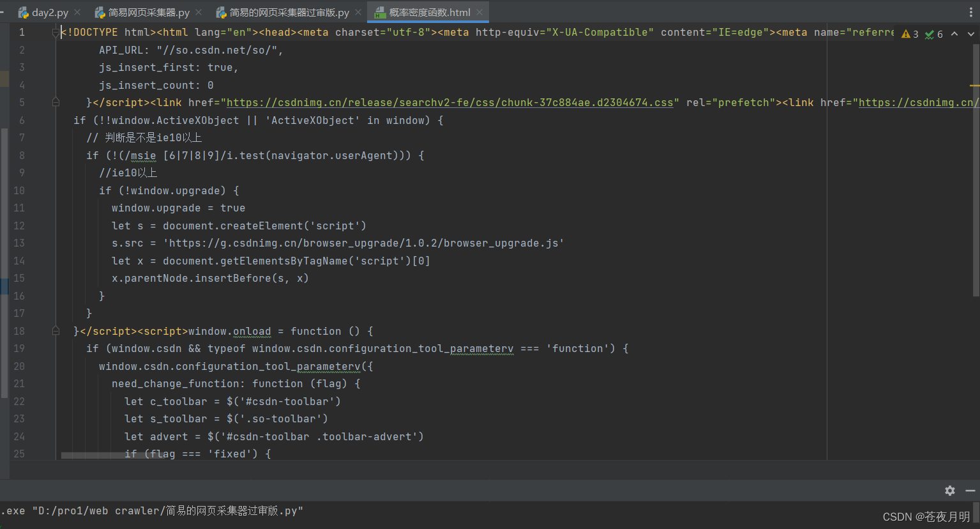Click the typo indicator showing 6

[934, 34]
